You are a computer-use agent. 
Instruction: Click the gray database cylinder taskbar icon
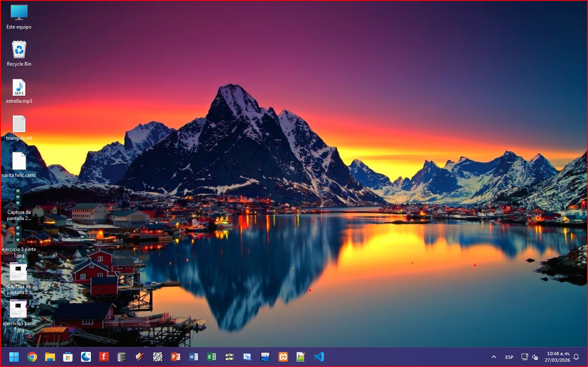[x=121, y=357]
